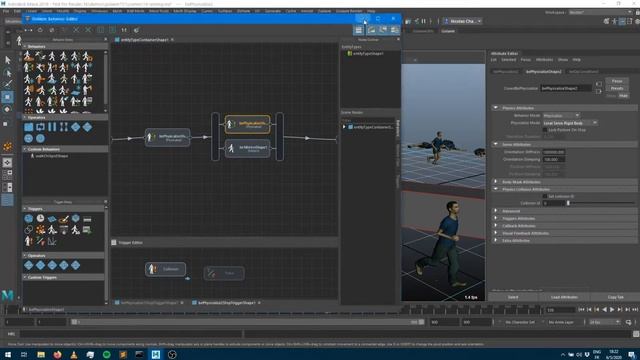Click the list layout icon at editor top right
This screenshot has width=640, height=360.
[x=358, y=30]
